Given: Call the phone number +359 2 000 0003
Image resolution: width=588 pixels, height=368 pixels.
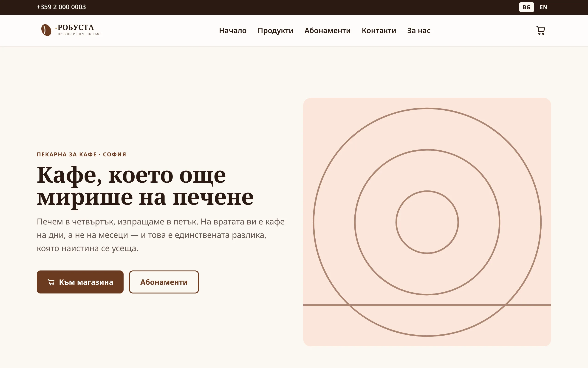Looking at the screenshot, I should (x=61, y=7).
